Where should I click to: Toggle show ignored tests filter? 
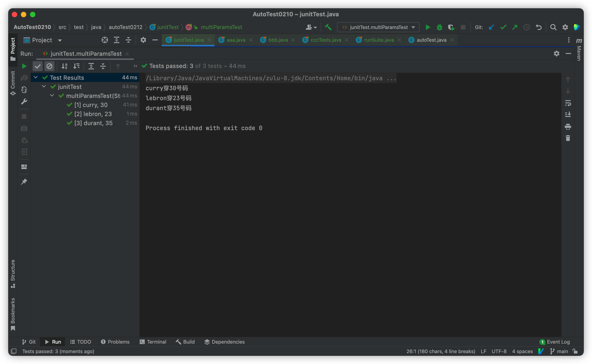click(49, 66)
